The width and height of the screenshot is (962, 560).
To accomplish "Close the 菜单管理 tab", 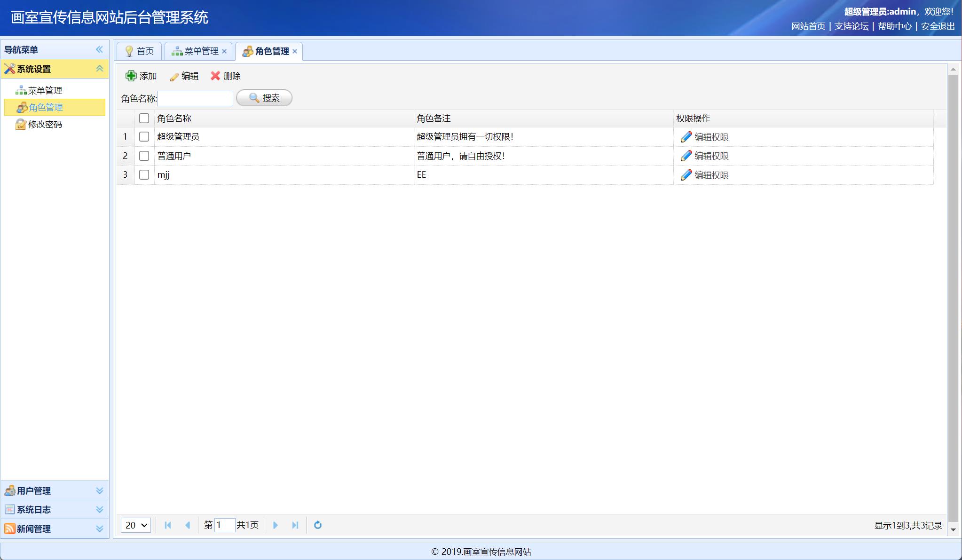I will coord(224,51).
